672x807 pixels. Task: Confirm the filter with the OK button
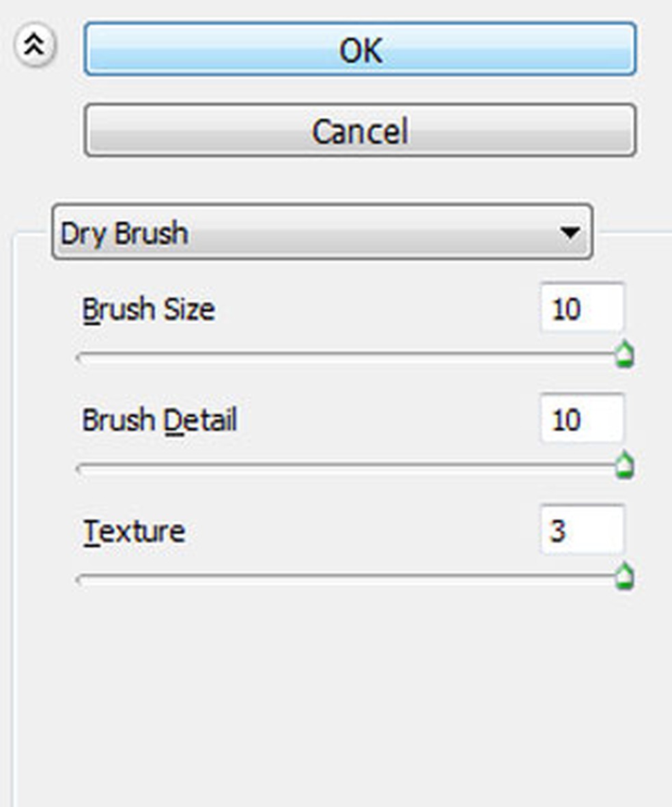coord(360,49)
